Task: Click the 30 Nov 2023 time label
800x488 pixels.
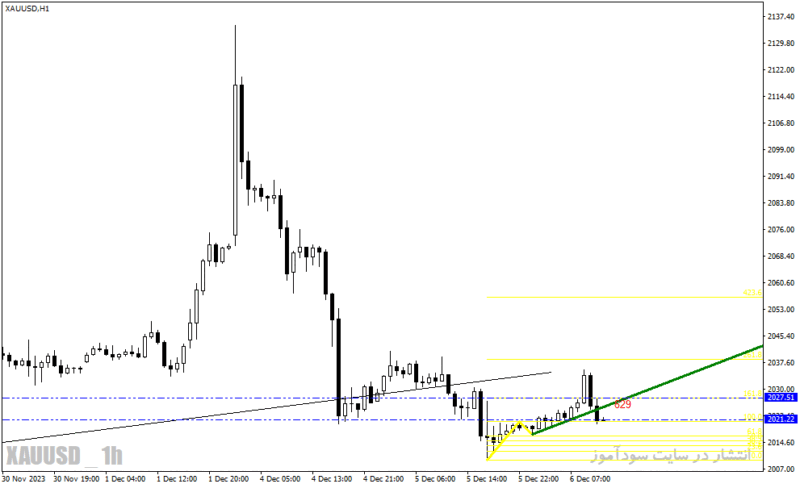Action: click(x=23, y=479)
